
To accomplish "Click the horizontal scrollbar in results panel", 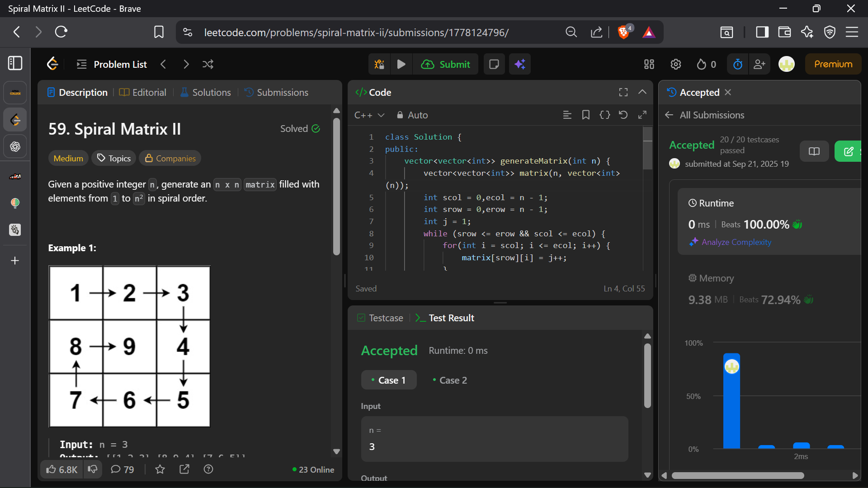I will click(737, 475).
